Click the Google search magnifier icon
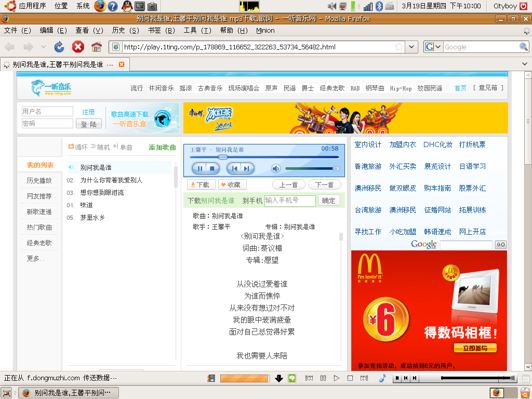 (523, 47)
